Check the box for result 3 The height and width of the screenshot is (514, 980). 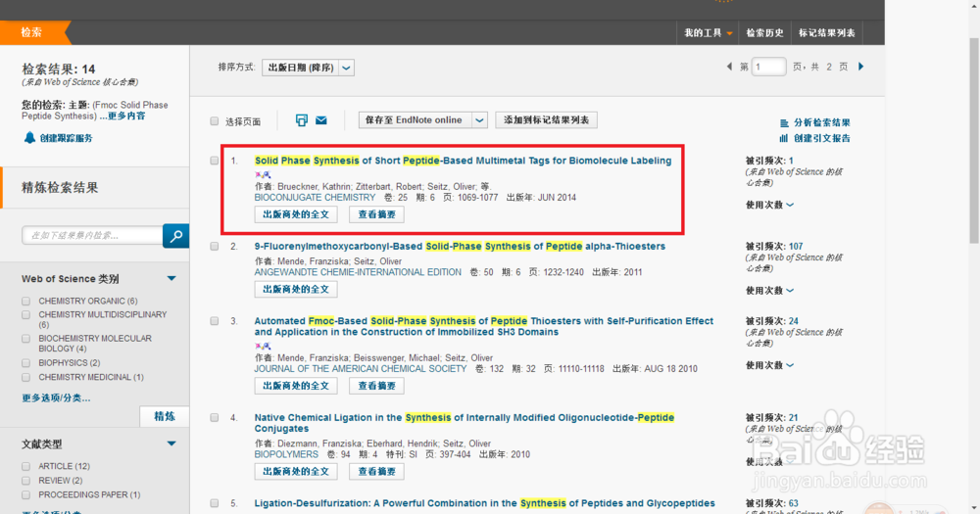[x=215, y=321]
